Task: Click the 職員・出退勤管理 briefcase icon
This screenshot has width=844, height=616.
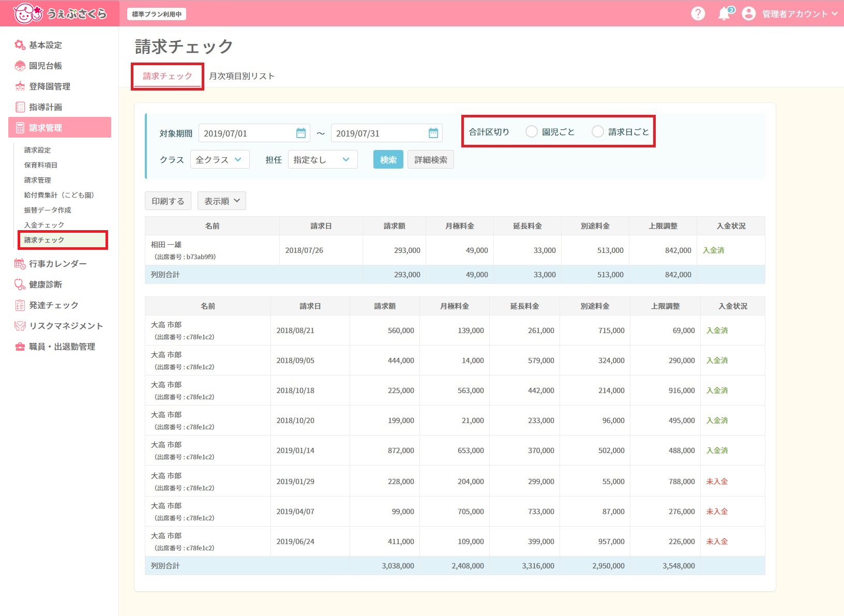Action: 20,347
